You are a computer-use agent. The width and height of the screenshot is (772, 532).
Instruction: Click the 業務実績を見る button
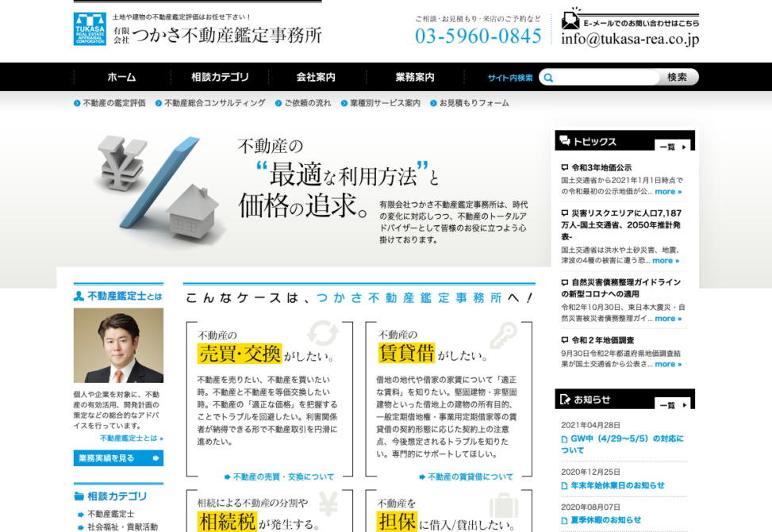point(118,458)
